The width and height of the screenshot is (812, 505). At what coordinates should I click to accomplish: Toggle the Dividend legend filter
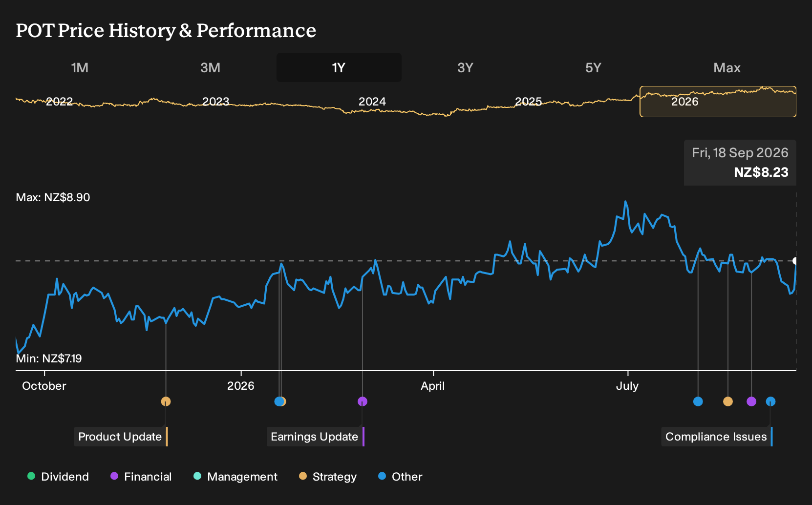[58, 477]
